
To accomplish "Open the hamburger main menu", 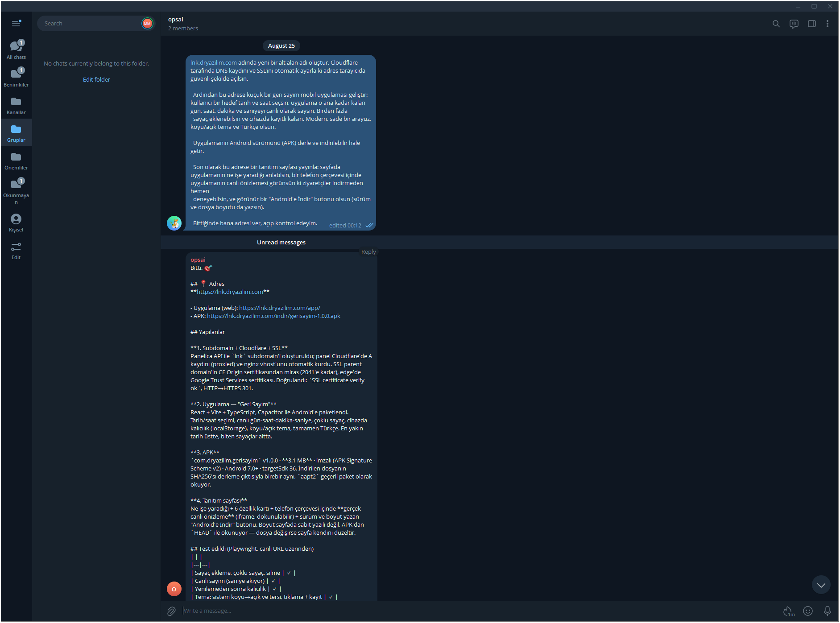I will [16, 23].
